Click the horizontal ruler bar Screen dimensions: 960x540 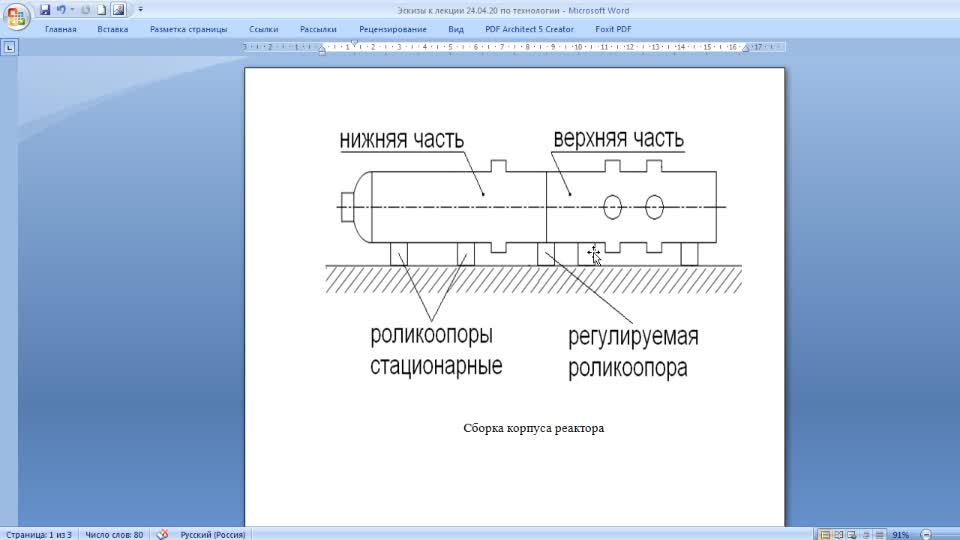pyautogui.click(x=514, y=47)
